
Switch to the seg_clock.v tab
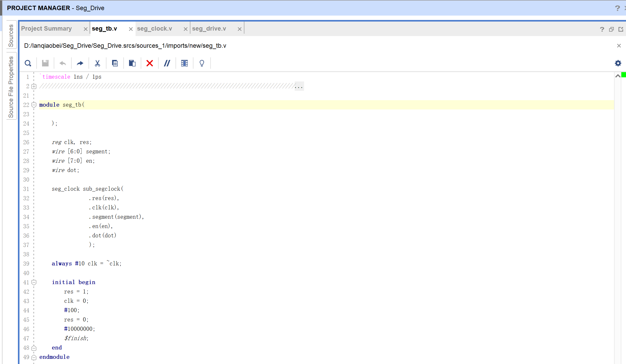(154, 29)
